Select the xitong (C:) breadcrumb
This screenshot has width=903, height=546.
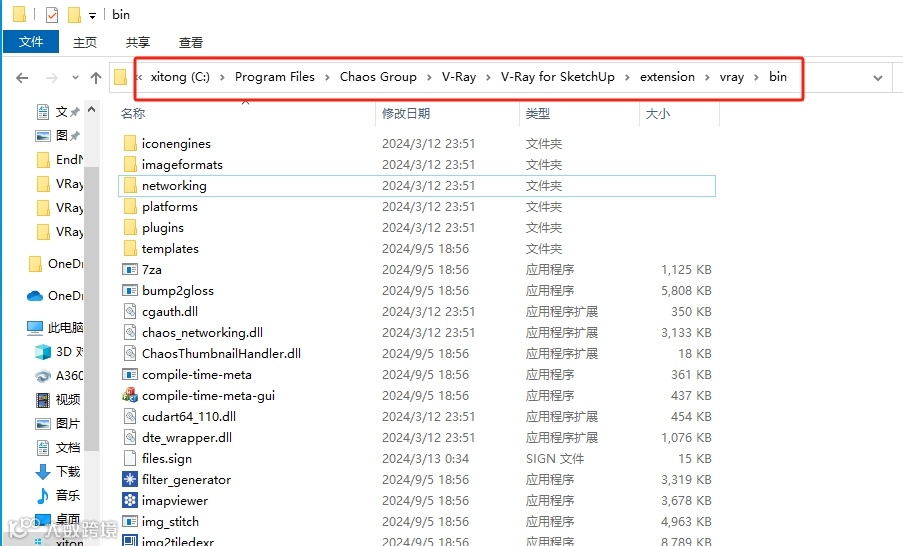[x=180, y=77]
